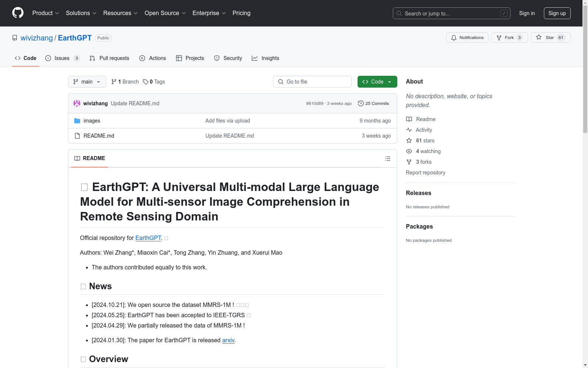Open the README outline list icon
The image size is (588, 368).
387,159
